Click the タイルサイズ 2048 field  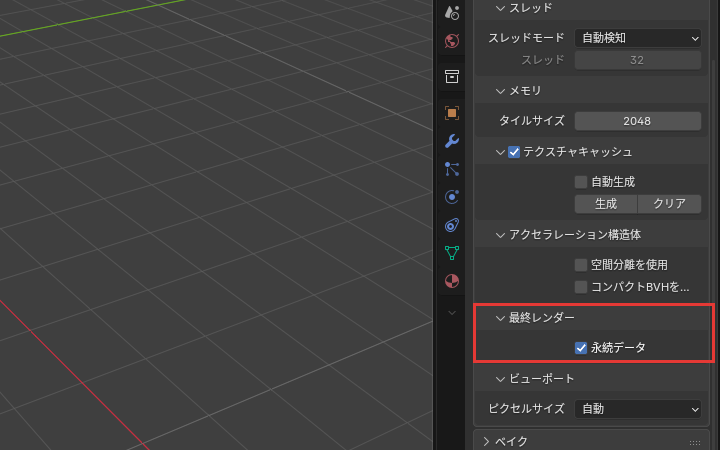(x=638, y=121)
